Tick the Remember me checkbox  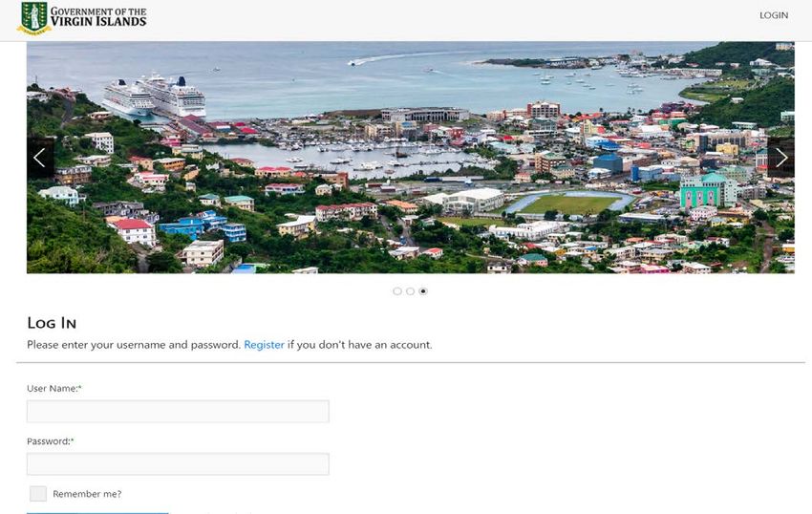[x=38, y=494]
